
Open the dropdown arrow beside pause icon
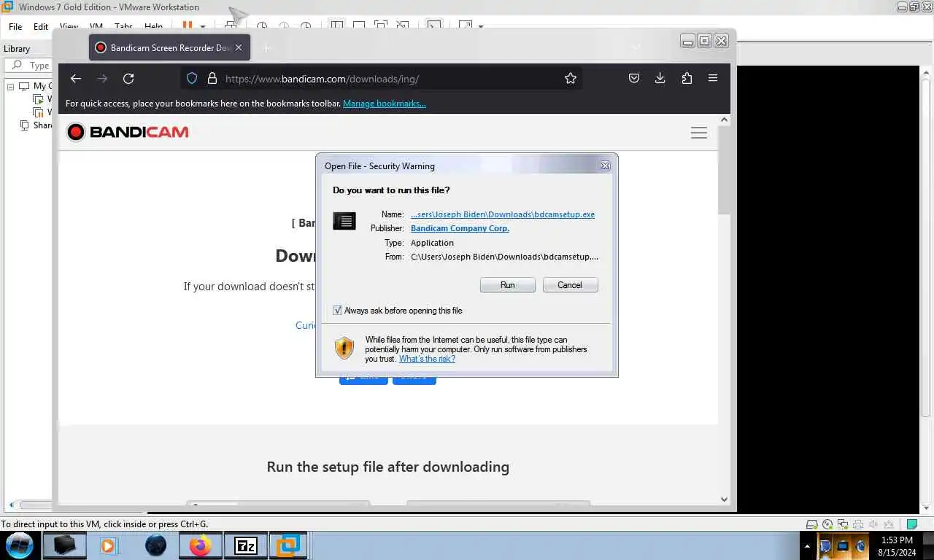coord(203,27)
